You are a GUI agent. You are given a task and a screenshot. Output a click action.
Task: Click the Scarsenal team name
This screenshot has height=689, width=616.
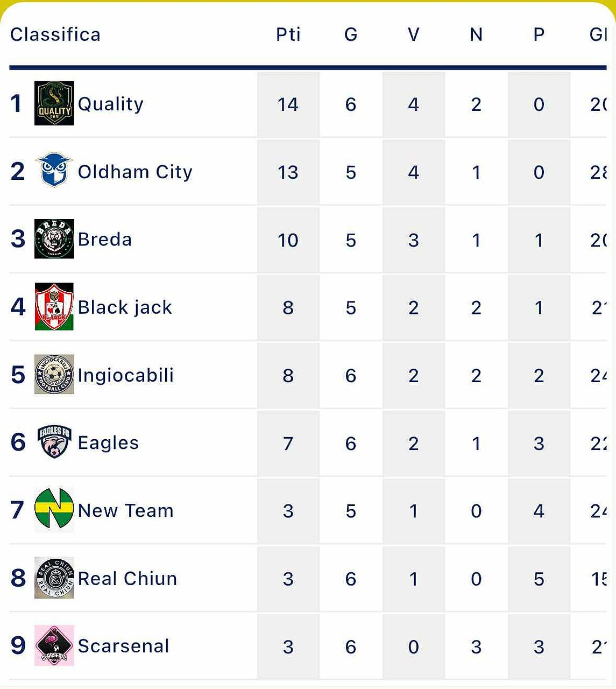point(123,646)
